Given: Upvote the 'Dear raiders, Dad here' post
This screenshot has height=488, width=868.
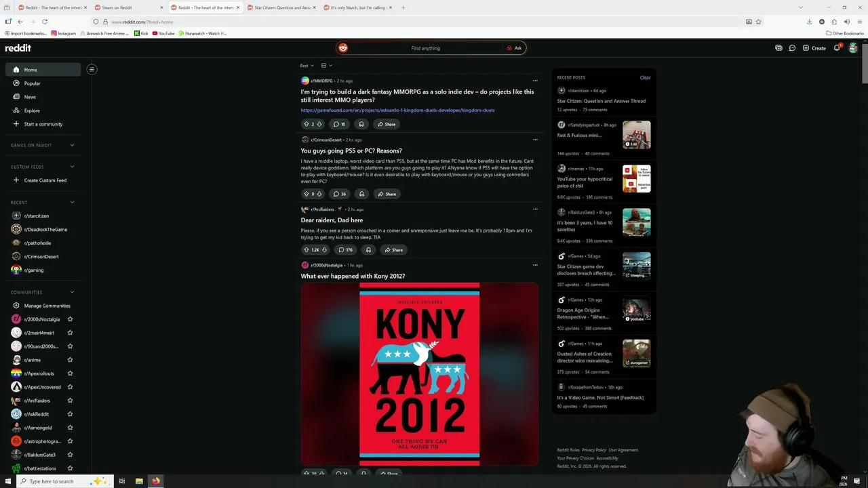Looking at the screenshot, I should [x=306, y=249].
